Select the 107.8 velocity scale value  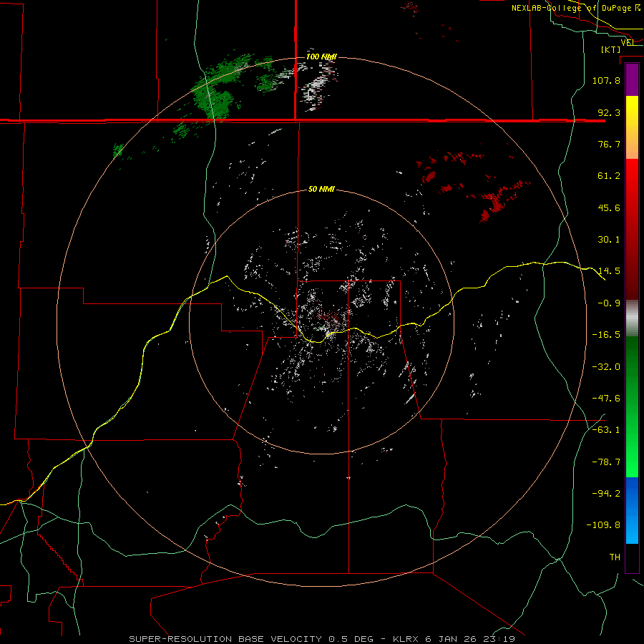[x=606, y=80]
